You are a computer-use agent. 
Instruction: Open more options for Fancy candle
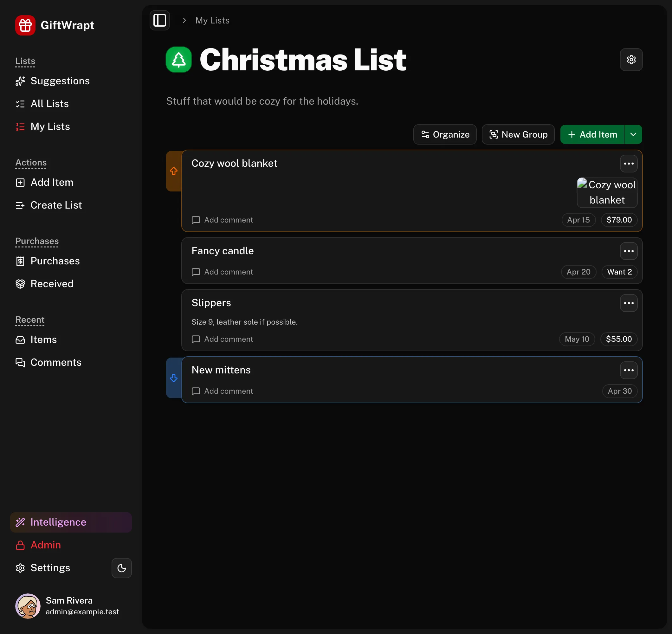[629, 251]
